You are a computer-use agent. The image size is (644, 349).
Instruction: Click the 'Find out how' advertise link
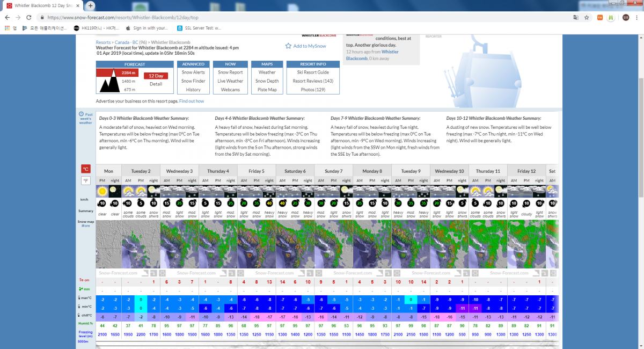tap(192, 101)
